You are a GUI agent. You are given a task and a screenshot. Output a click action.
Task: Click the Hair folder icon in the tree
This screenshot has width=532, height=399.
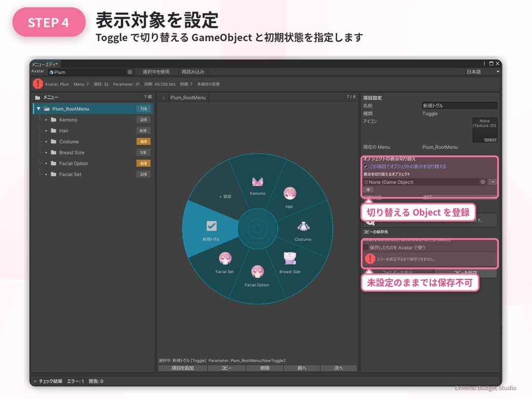coord(54,130)
